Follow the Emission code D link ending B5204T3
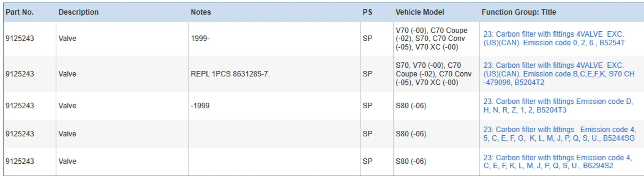The height and width of the screenshot is (176, 644). (558, 106)
